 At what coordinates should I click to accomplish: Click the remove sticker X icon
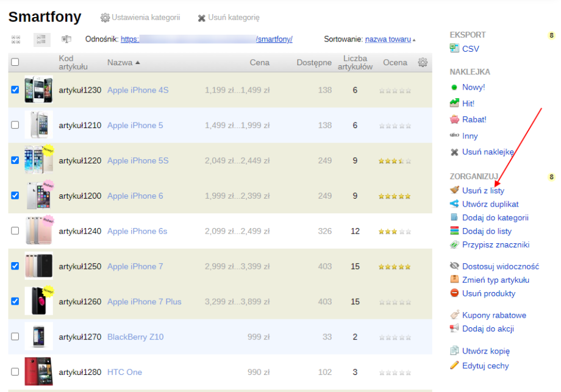(x=454, y=152)
